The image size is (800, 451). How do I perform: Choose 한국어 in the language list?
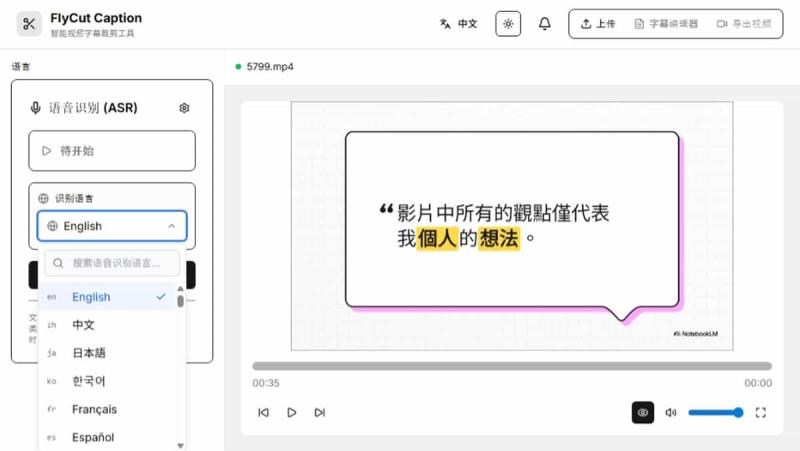click(89, 381)
